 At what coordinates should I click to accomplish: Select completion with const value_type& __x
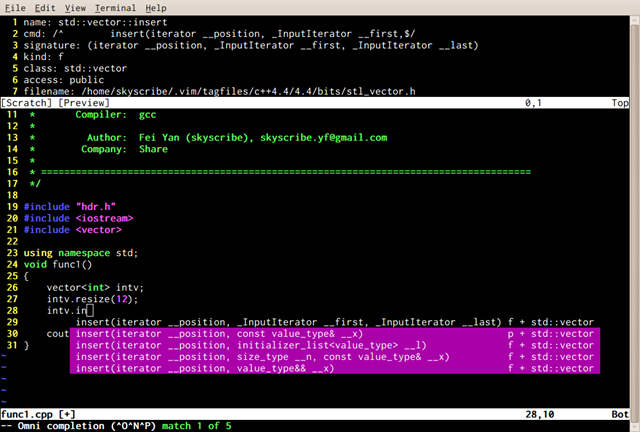pos(335,334)
